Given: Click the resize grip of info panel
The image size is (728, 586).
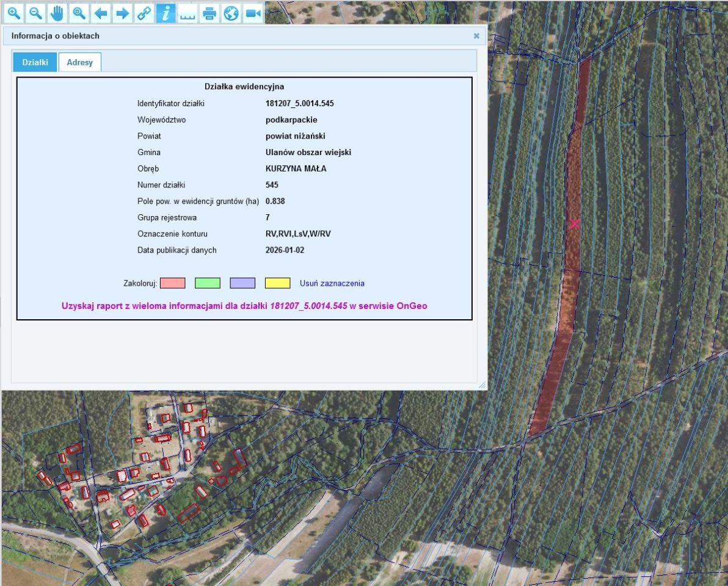Looking at the screenshot, I should [x=482, y=385].
